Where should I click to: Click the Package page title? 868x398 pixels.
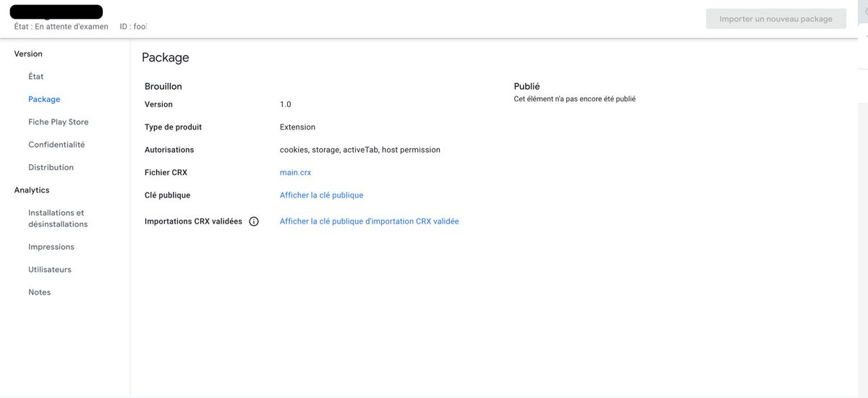pos(166,58)
